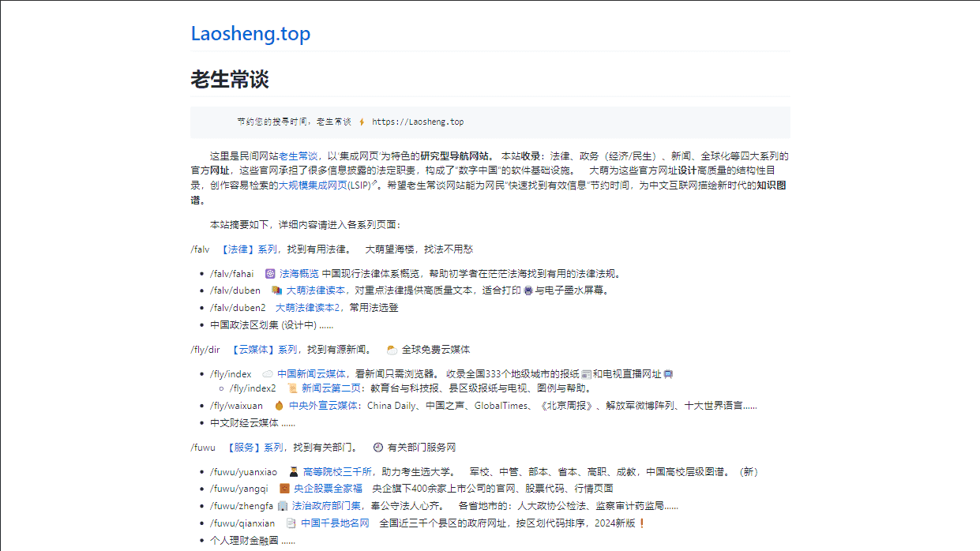Image resolution: width=980 pixels, height=551 pixels.
Task: Click the lightning bolt icon in the code block
Action: click(362, 122)
